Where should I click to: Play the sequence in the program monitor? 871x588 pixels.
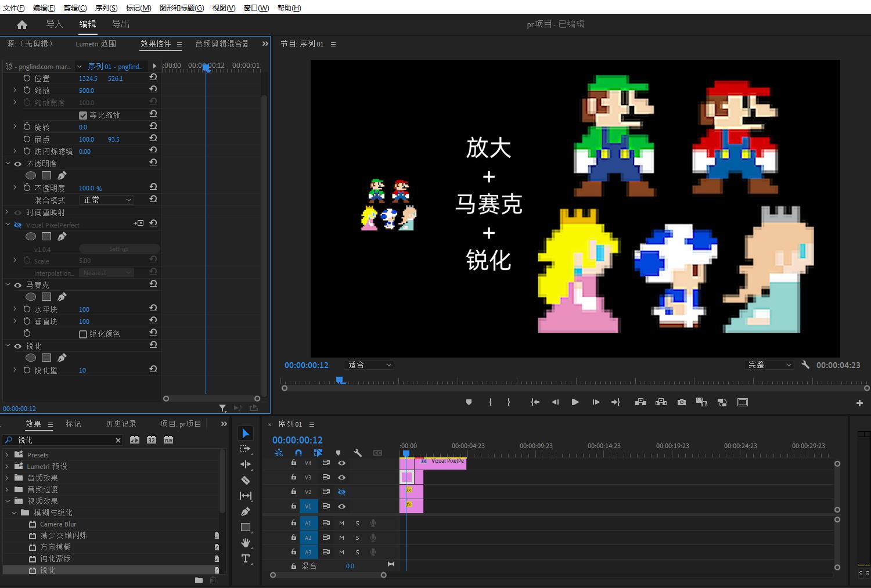tap(575, 402)
